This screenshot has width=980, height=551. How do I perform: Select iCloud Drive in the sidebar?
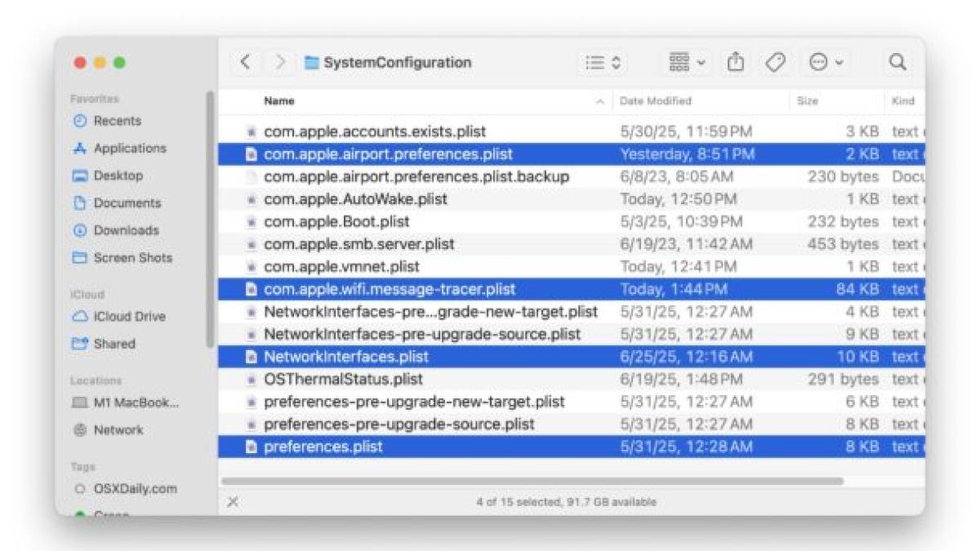click(x=129, y=317)
